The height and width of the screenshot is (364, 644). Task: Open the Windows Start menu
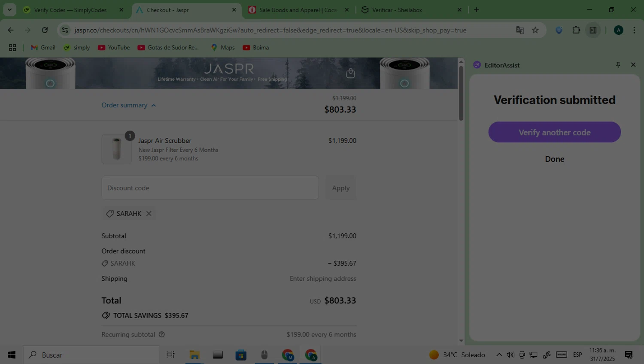12,355
